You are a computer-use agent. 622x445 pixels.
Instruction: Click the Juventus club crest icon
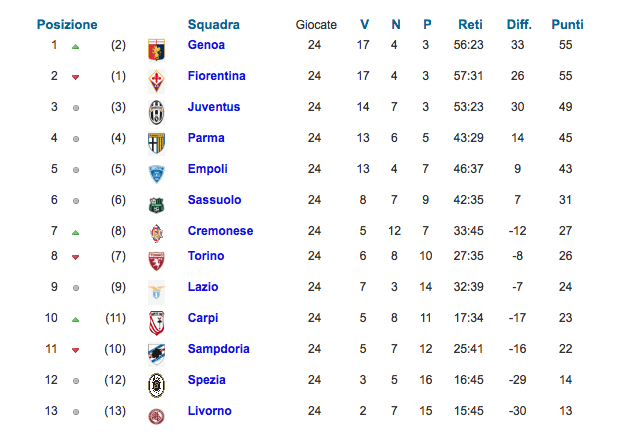point(156,108)
